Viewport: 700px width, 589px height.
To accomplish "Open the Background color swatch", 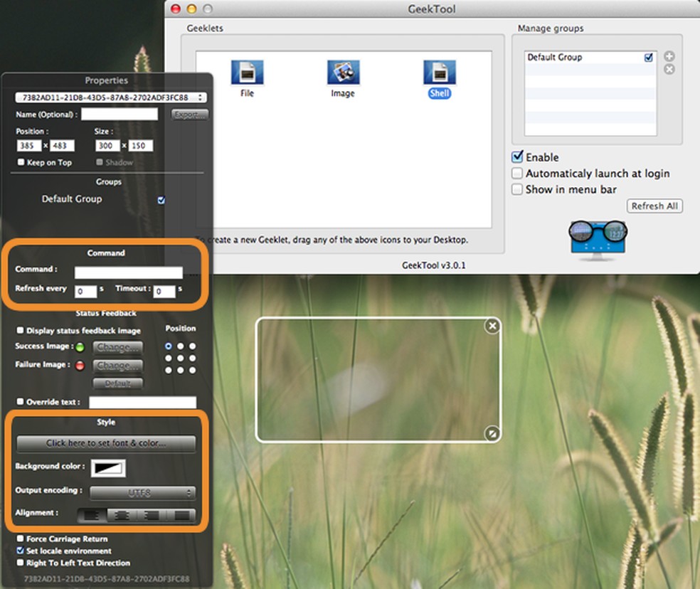I will point(108,468).
